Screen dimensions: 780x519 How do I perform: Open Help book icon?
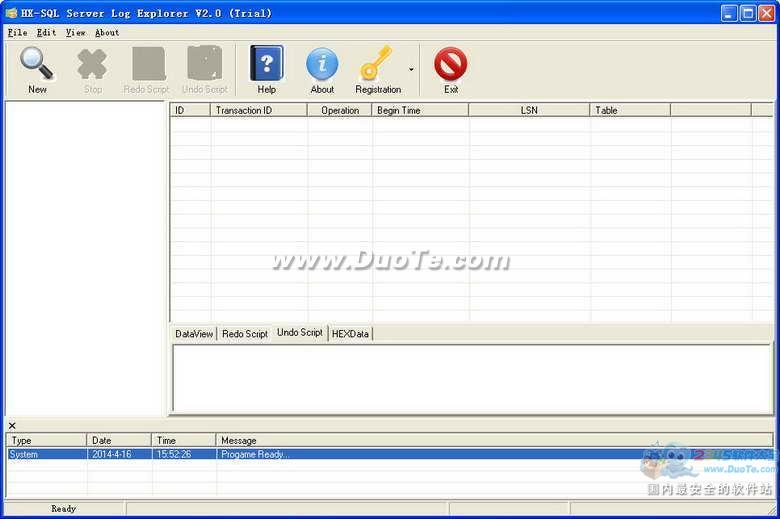tap(267, 63)
